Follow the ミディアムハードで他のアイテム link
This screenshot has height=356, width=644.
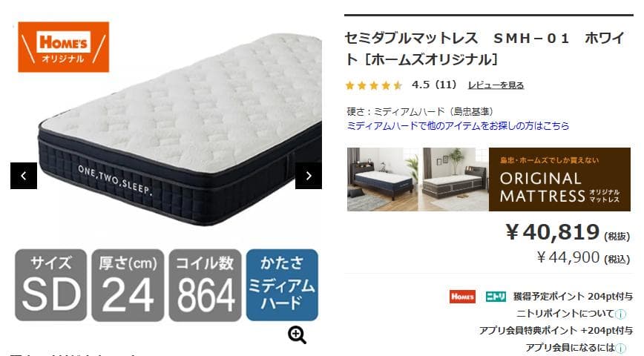458,125
